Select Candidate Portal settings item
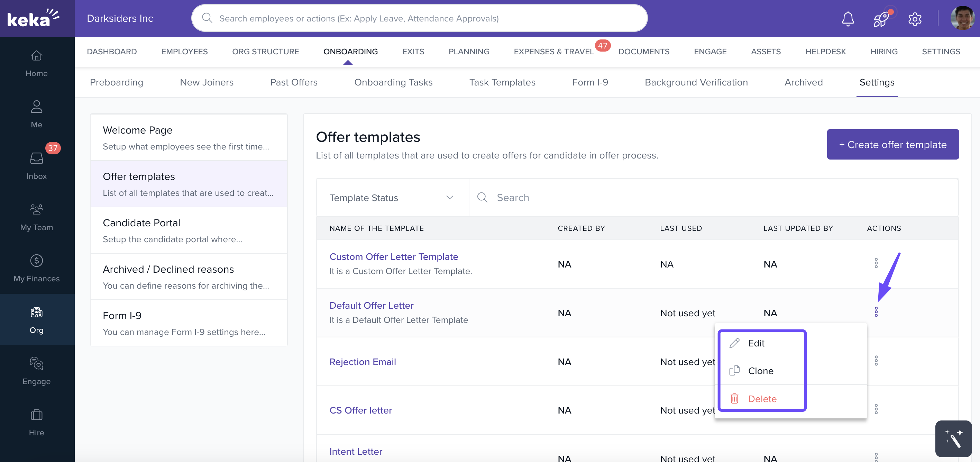The height and width of the screenshot is (462, 980). [x=188, y=230]
